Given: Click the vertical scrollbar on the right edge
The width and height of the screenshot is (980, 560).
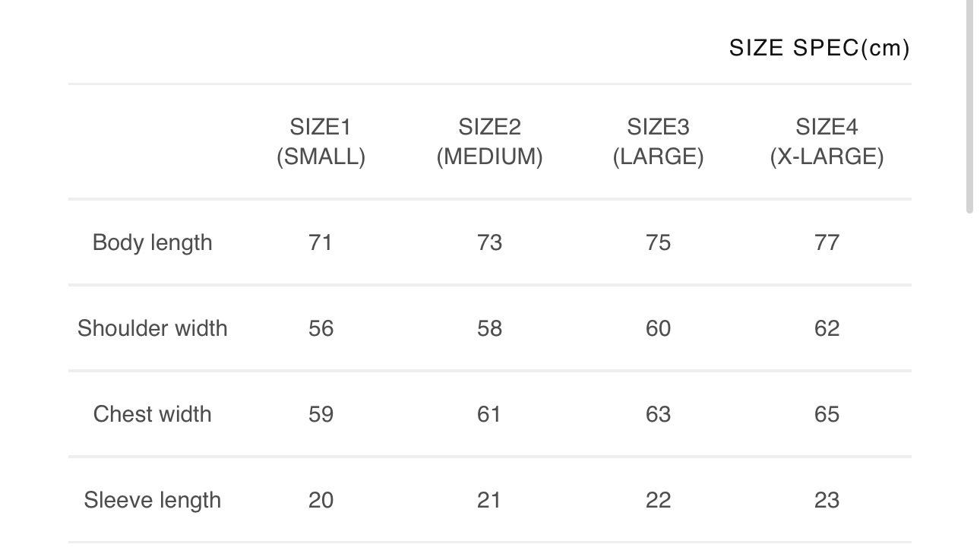Looking at the screenshot, I should (x=969, y=106).
